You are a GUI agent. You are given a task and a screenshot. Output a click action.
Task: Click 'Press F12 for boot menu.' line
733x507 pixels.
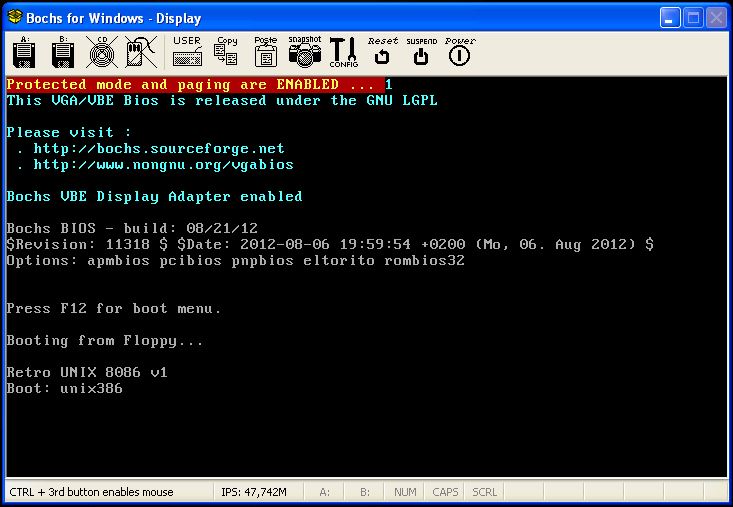pyautogui.click(x=114, y=308)
